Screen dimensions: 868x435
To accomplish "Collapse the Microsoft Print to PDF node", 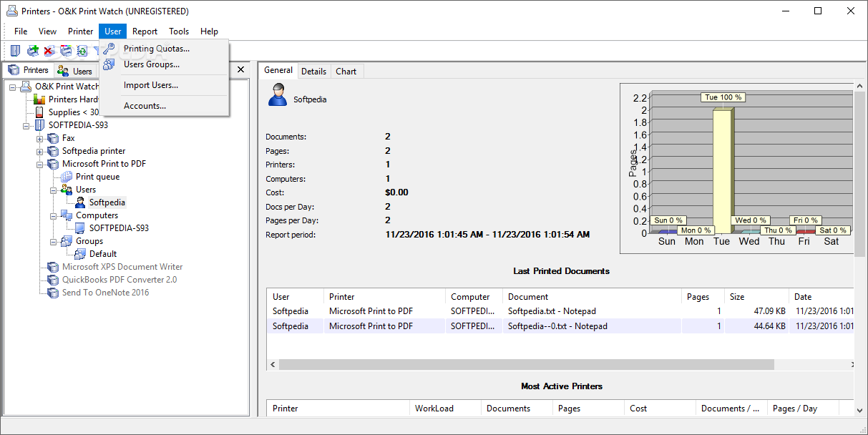I will [40, 164].
